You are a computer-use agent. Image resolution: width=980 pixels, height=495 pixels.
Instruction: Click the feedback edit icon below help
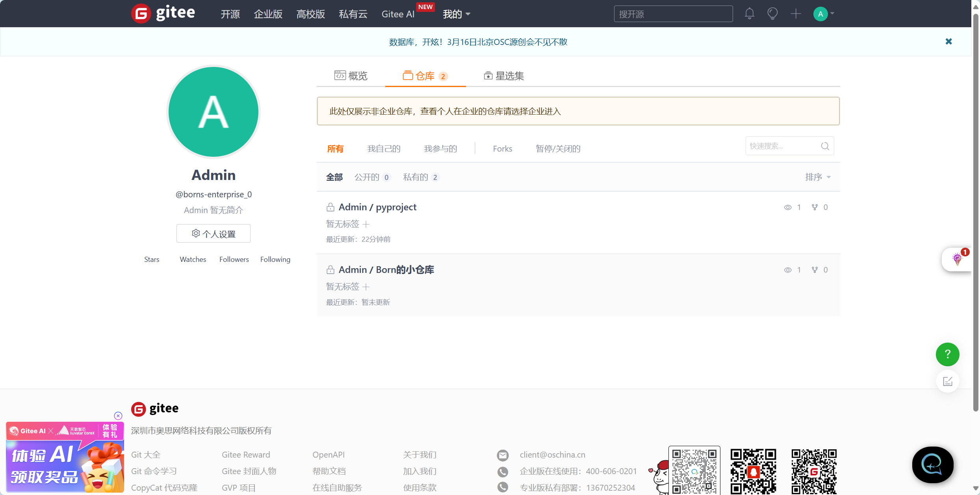[x=947, y=381]
